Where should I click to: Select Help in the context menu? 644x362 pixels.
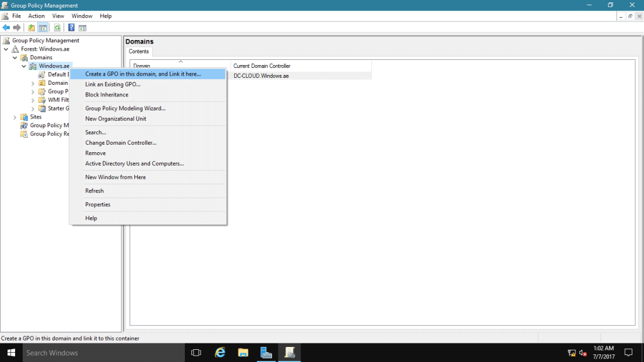(x=148, y=218)
